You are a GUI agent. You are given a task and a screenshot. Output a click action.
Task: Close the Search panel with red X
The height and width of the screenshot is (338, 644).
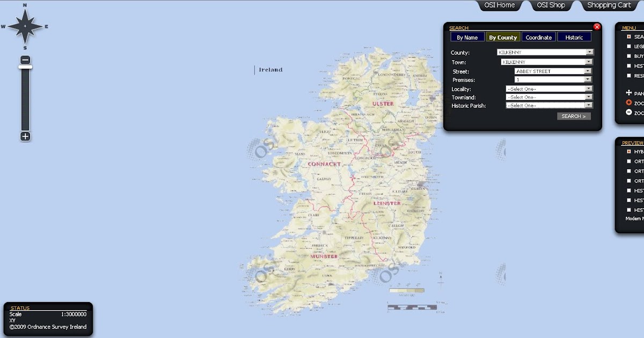597,27
